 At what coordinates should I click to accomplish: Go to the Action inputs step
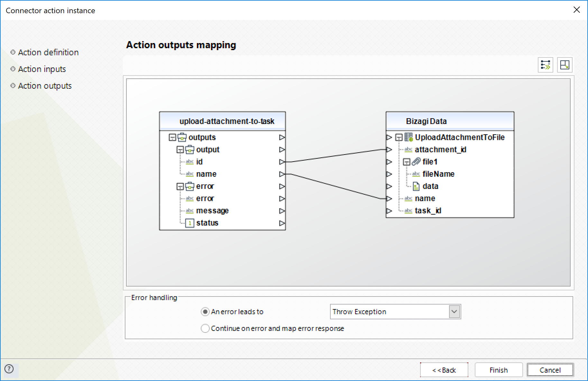pyautogui.click(x=42, y=69)
